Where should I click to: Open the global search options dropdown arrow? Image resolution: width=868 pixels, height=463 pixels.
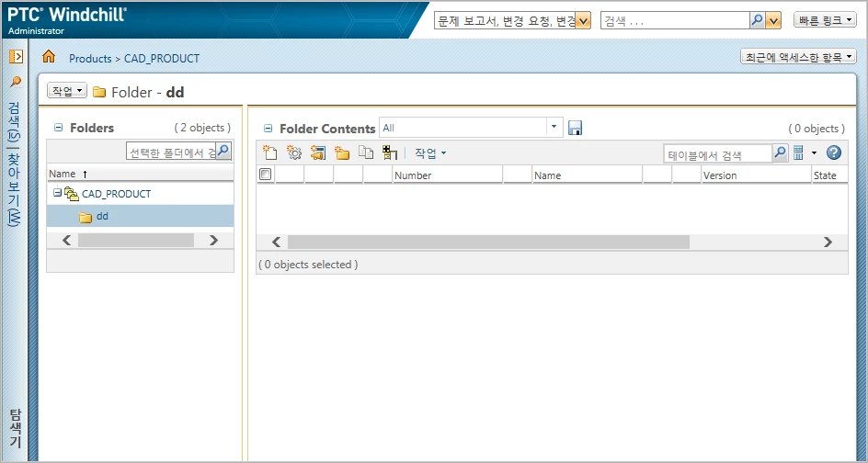click(x=773, y=21)
